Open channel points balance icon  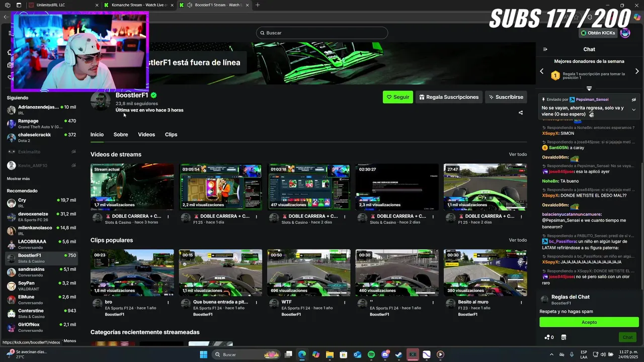(549, 337)
